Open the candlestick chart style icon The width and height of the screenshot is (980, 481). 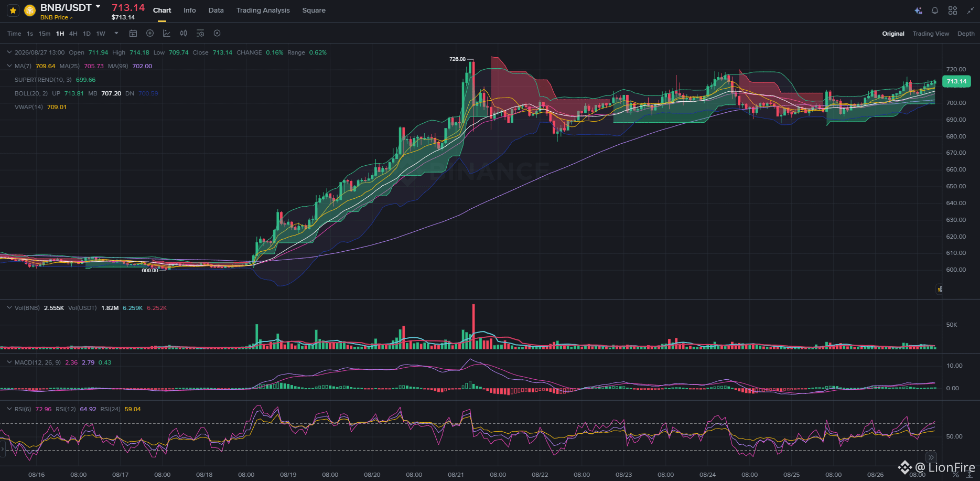(x=184, y=34)
